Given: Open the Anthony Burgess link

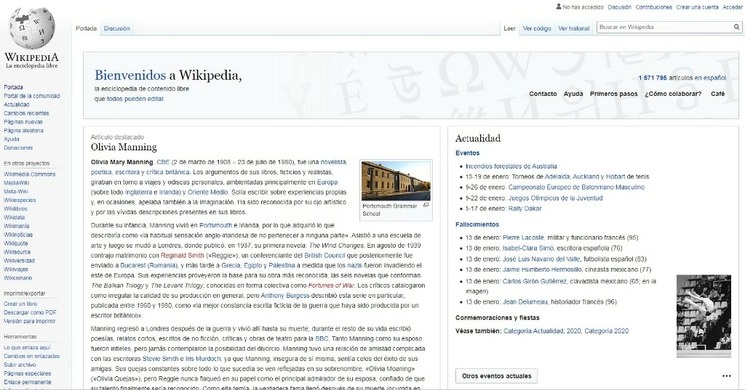Looking at the screenshot, I should pos(285,295).
